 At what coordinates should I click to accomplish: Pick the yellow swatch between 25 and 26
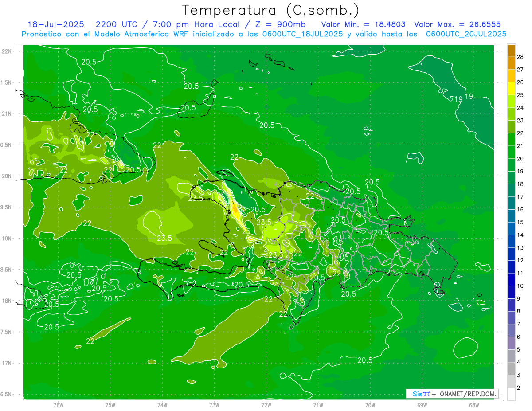511,89
